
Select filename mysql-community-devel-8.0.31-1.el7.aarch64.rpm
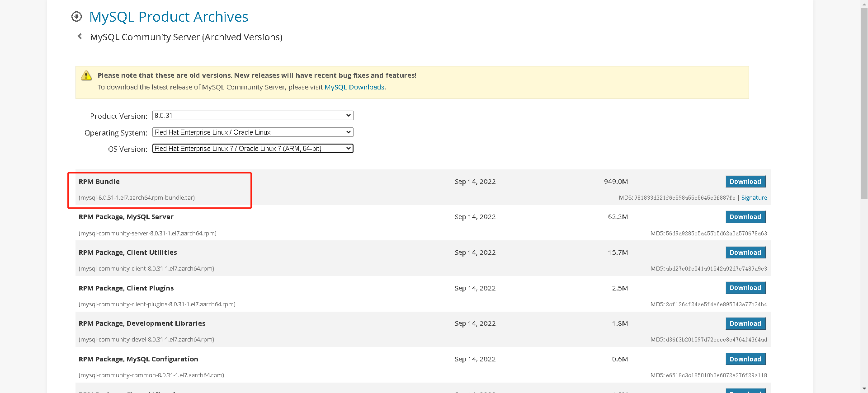[x=146, y=340]
